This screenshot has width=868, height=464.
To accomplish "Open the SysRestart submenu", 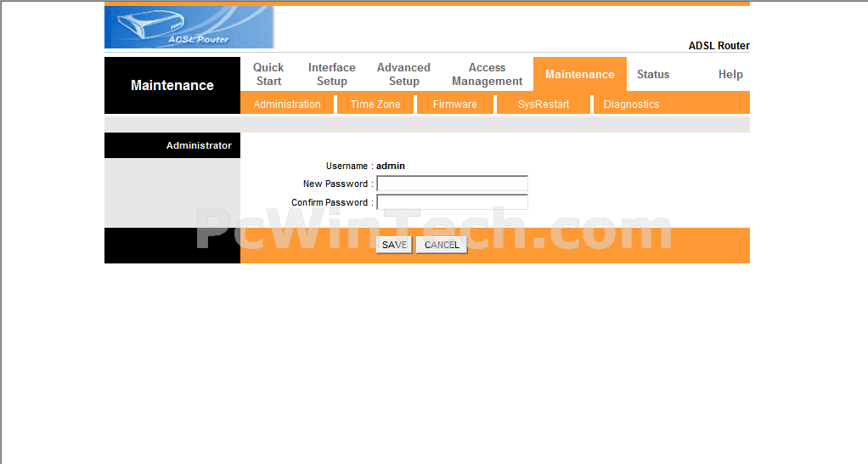I will 543,104.
